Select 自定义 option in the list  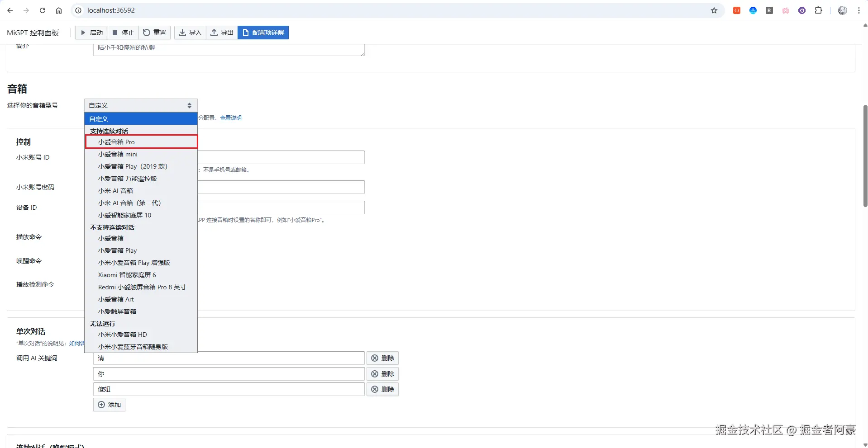click(x=141, y=119)
